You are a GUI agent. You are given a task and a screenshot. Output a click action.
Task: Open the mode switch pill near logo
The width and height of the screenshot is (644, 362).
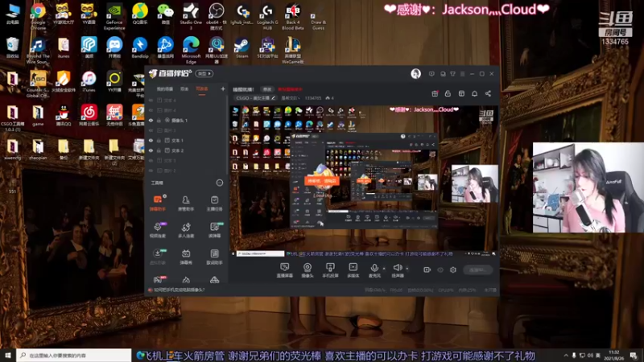[x=204, y=73]
